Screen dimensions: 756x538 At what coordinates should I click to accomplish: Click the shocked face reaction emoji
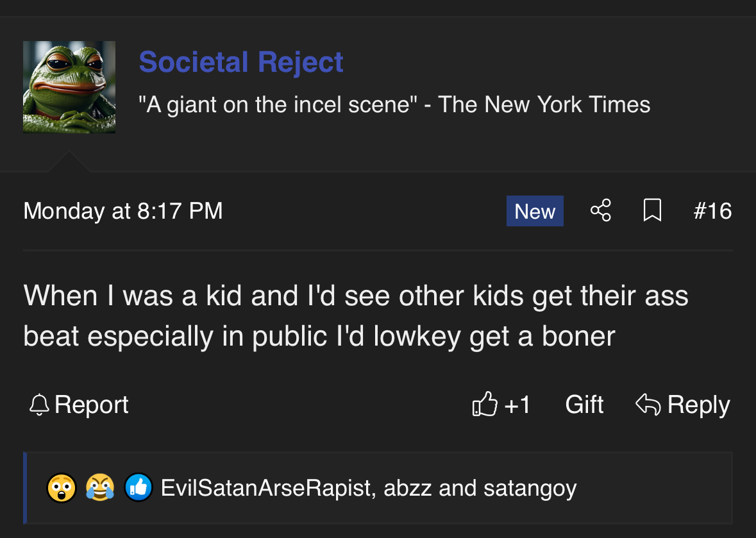pyautogui.click(x=62, y=488)
